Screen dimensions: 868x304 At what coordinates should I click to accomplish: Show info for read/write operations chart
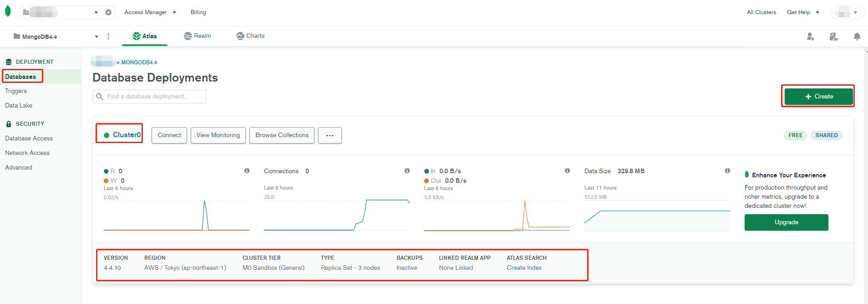pyautogui.click(x=247, y=171)
